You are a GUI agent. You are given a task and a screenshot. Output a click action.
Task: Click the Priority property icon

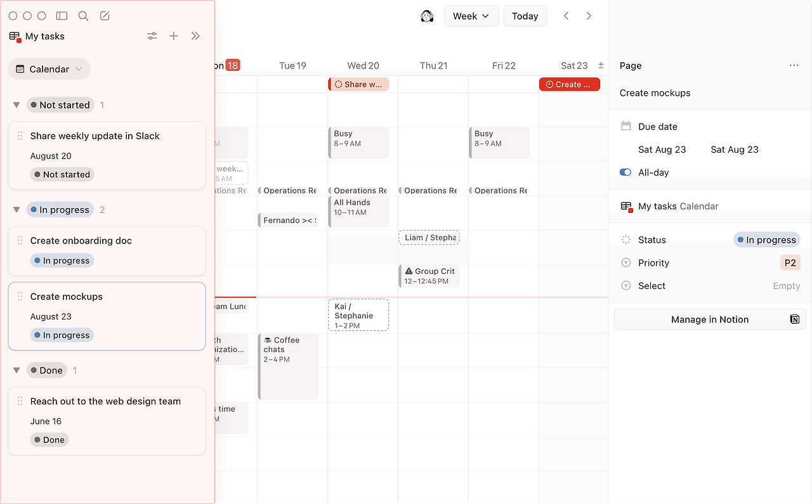[x=626, y=262]
